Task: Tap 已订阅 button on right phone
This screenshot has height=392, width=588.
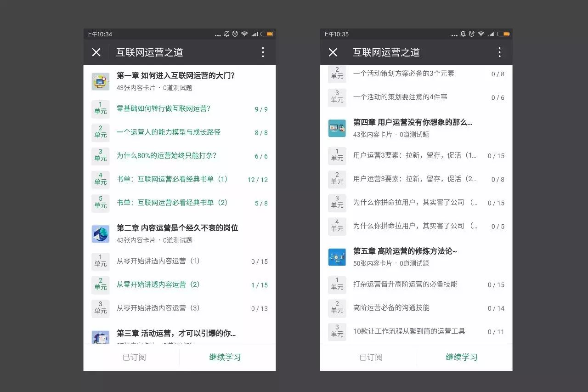Action: [371, 357]
